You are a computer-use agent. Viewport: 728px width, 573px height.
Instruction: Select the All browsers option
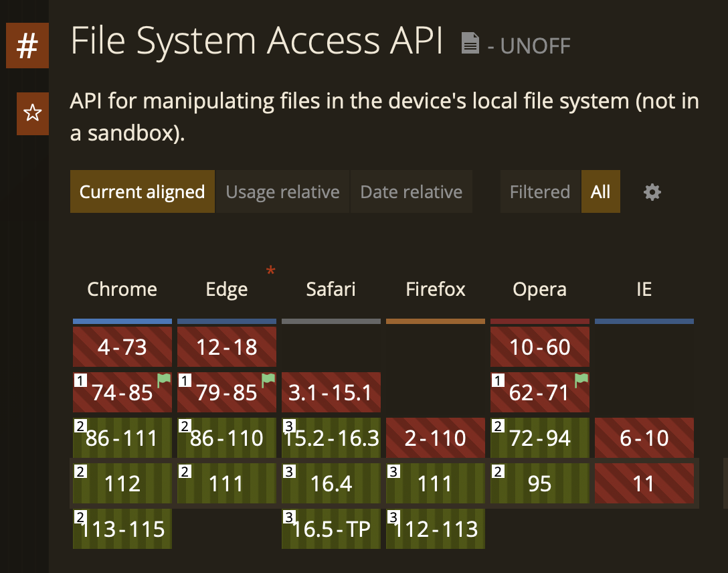(x=600, y=191)
